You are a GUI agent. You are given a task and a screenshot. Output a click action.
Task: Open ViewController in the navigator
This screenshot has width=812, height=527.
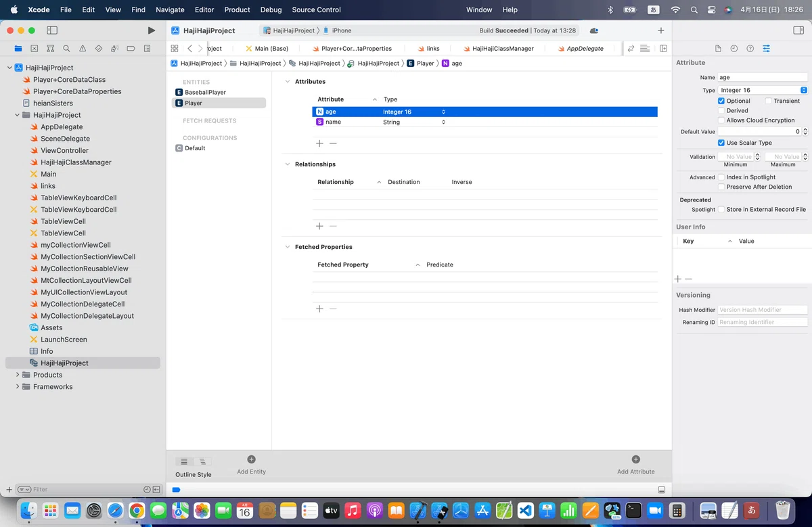(x=64, y=150)
